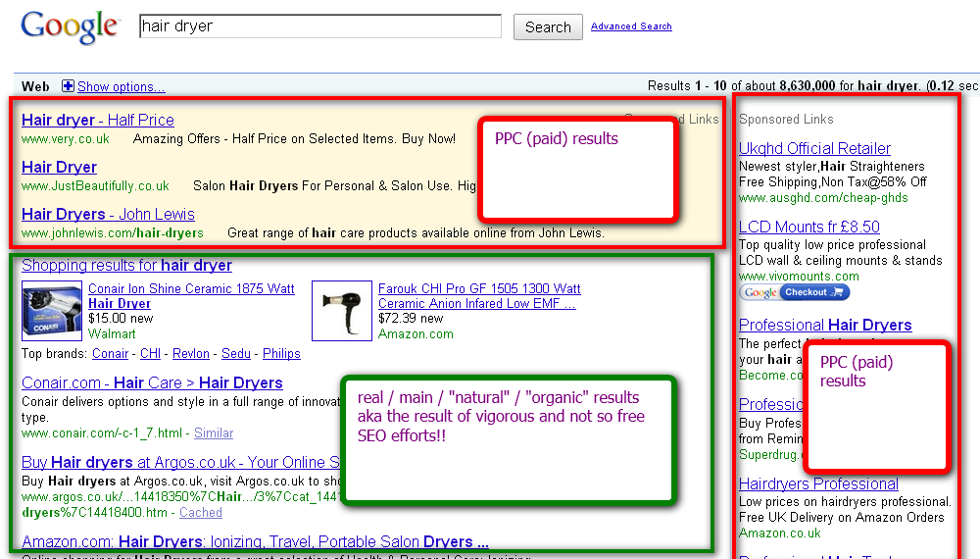980x559 pixels.
Task: Click Similar link under Conair result
Action: 214,432
